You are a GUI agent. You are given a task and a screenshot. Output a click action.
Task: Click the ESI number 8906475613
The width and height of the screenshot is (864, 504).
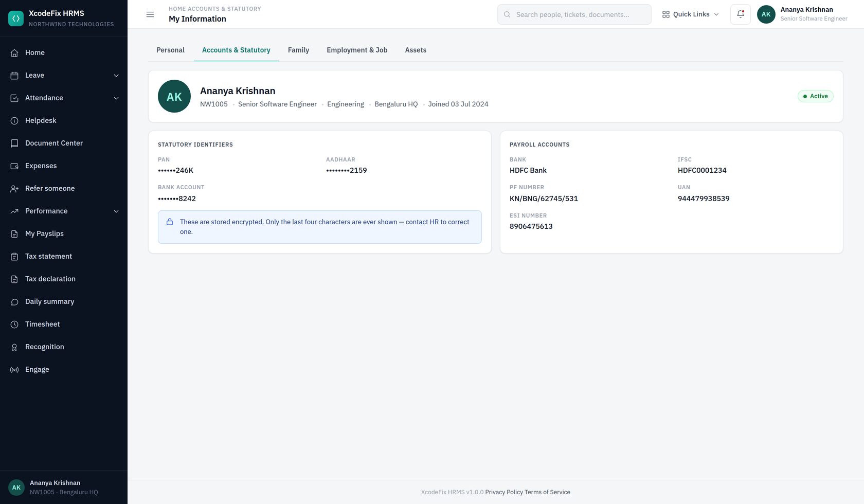[x=531, y=226]
